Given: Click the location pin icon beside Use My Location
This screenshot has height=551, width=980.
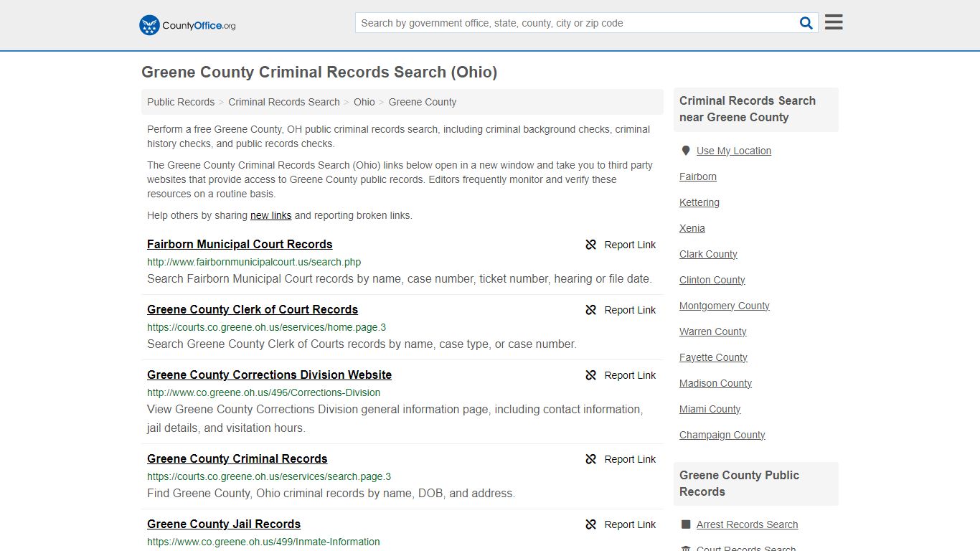Looking at the screenshot, I should click(686, 151).
